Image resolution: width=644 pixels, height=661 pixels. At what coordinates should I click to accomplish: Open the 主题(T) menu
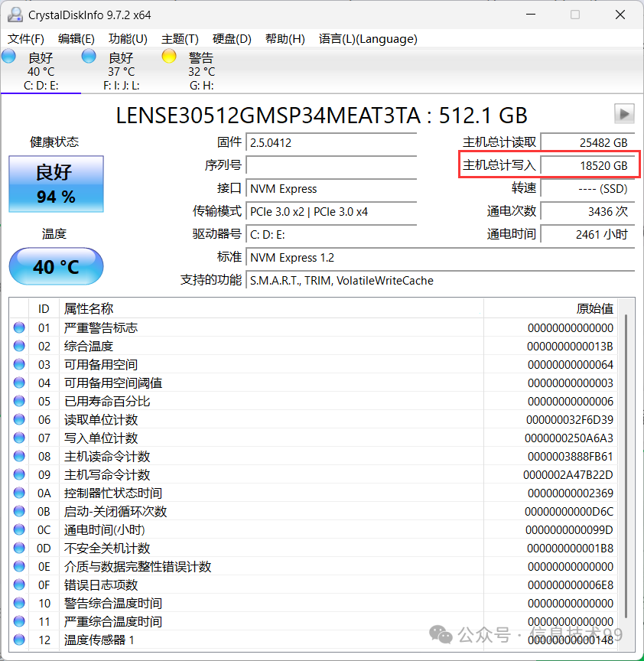coord(180,39)
